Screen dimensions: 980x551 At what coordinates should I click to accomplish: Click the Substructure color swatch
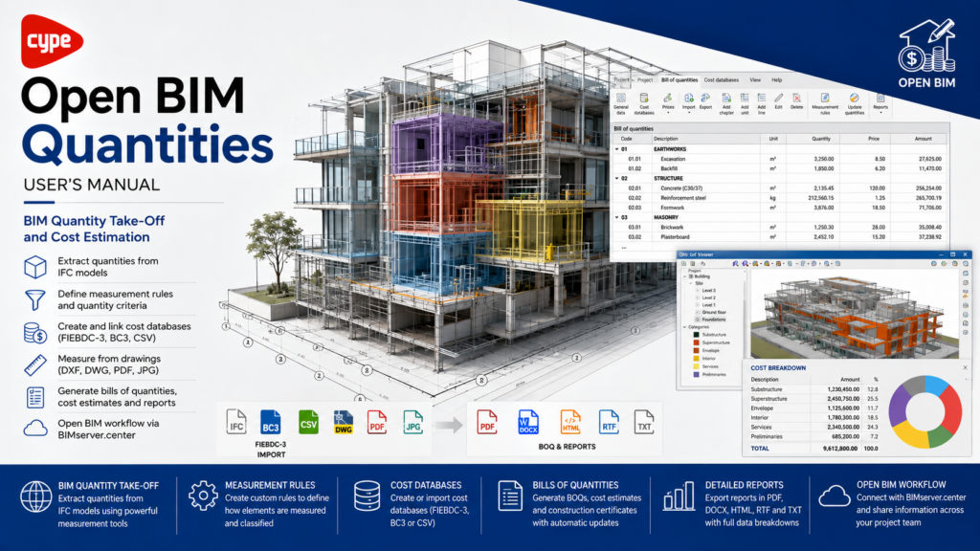[696, 335]
